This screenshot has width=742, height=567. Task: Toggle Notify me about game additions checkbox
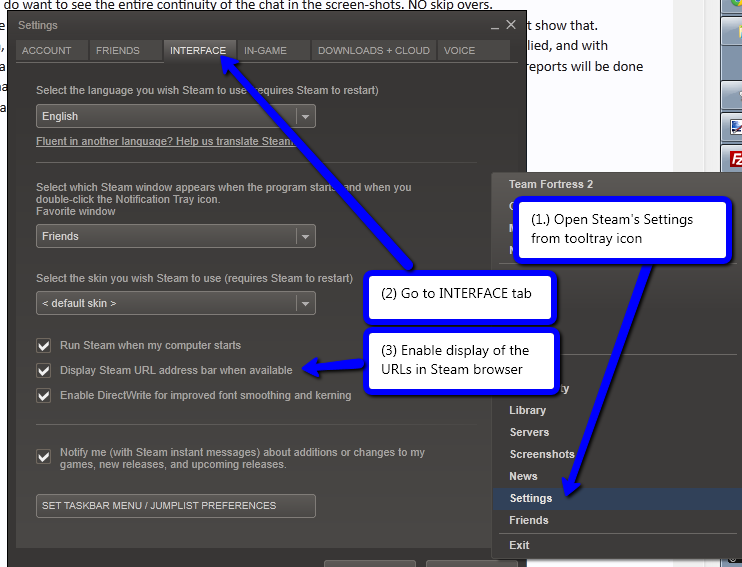(44, 457)
